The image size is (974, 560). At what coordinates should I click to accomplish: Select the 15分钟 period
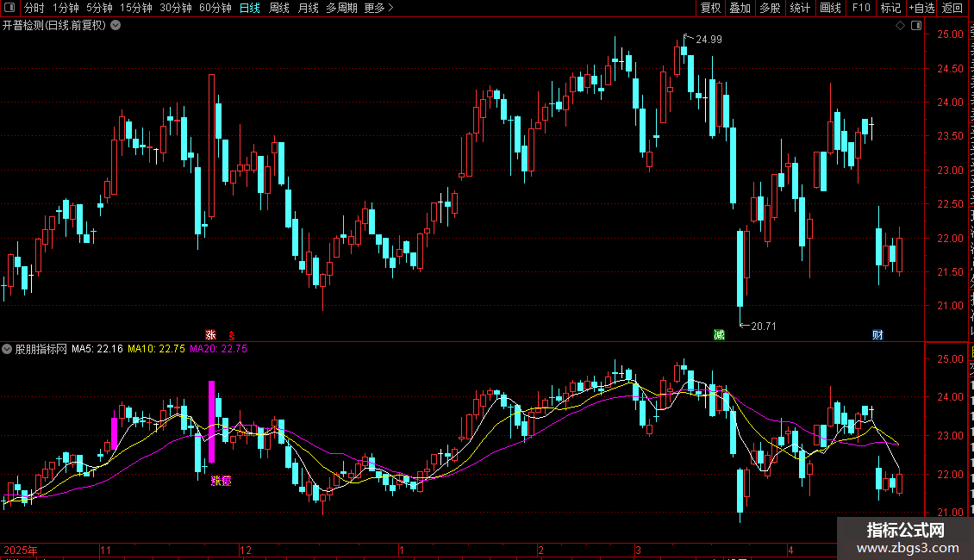coord(135,8)
